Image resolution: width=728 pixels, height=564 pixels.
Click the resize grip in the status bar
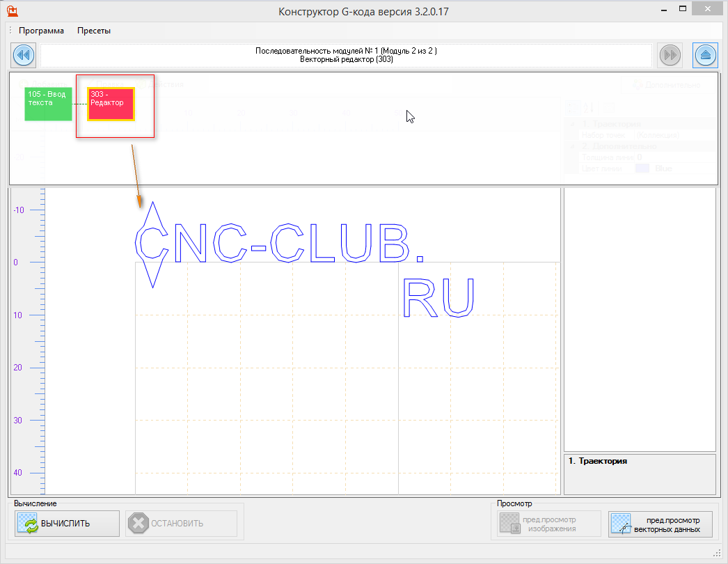pos(716,552)
